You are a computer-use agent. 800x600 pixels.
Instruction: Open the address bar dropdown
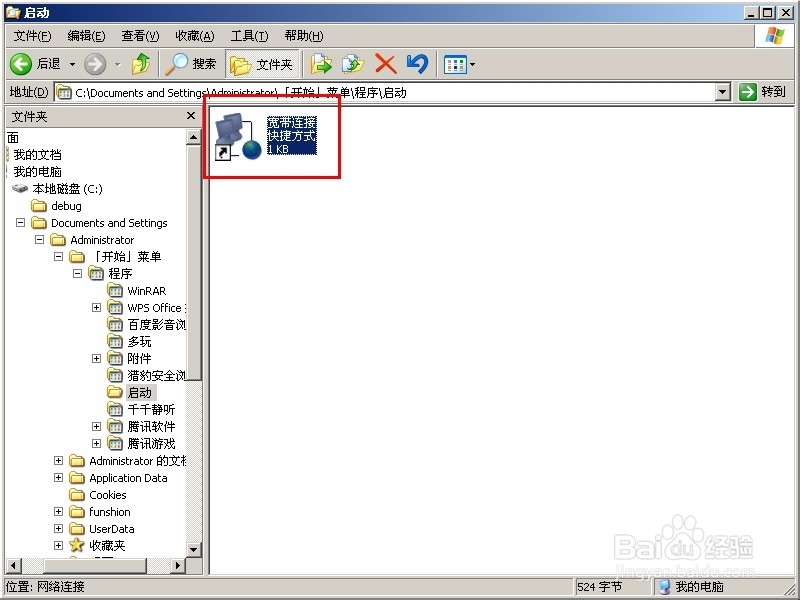pos(722,92)
